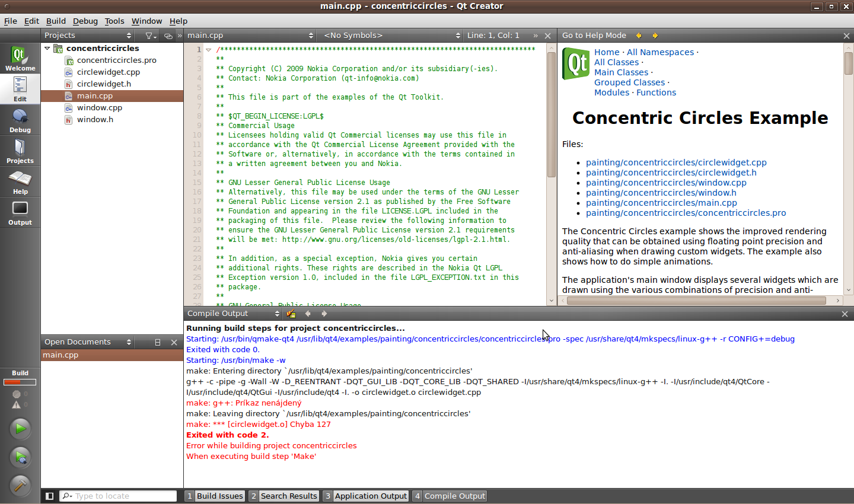Open the All Classes help link
The image size is (854, 504).
coord(616,62)
